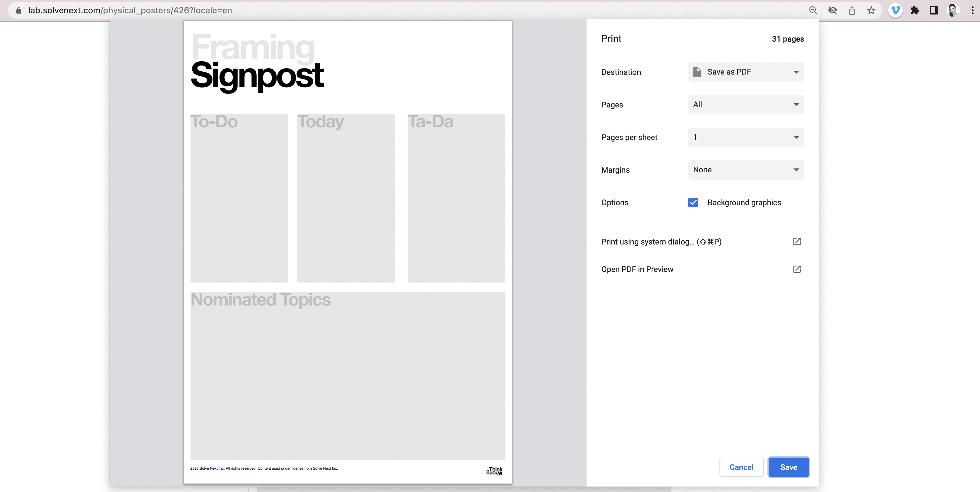
Task: Click the share page icon
Action: 852,10
